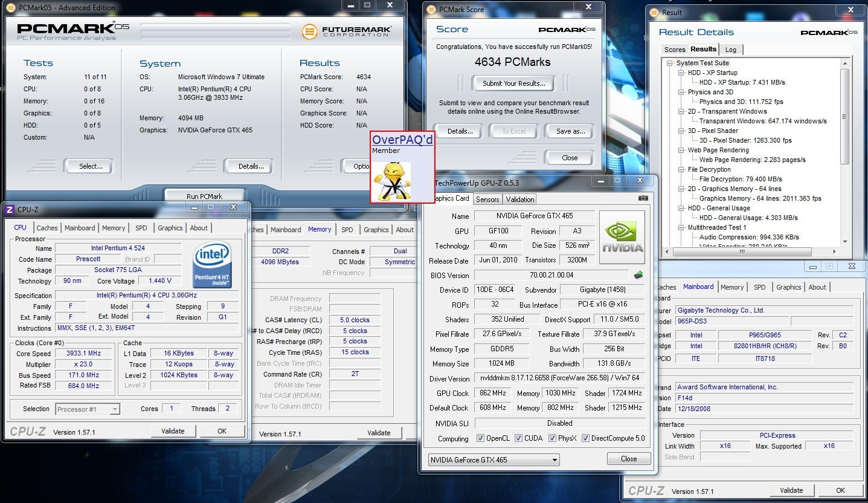
Task: Switch to the Scores tab in Result Details
Action: [x=674, y=50]
